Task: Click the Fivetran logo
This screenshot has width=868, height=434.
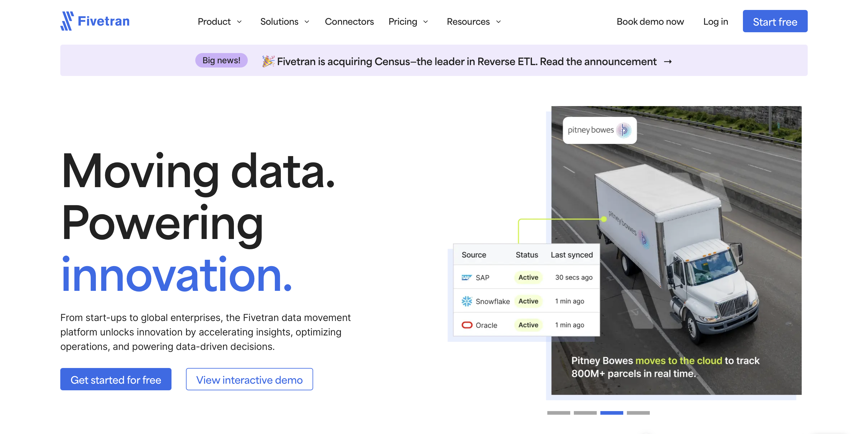Action: [95, 21]
